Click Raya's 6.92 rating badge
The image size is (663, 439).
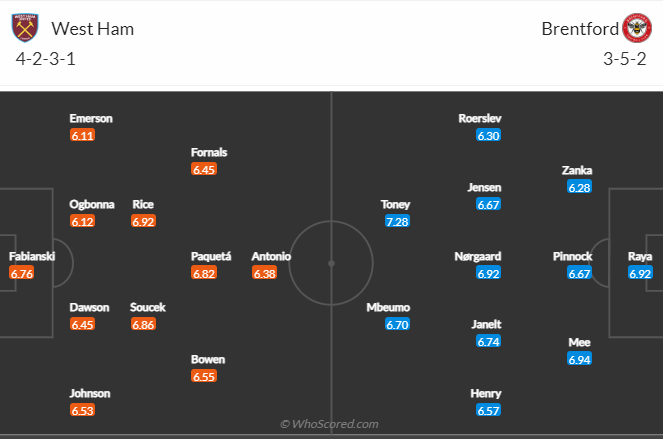click(x=640, y=273)
